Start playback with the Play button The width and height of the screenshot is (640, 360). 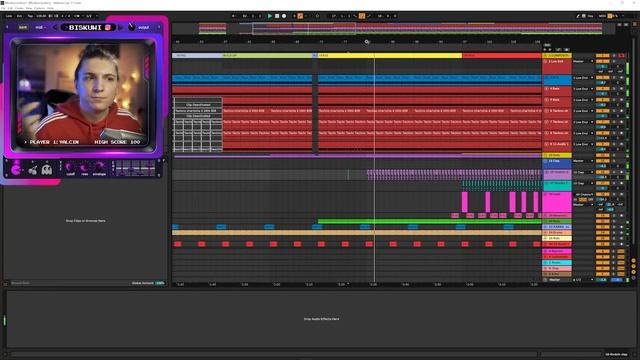coord(269,16)
